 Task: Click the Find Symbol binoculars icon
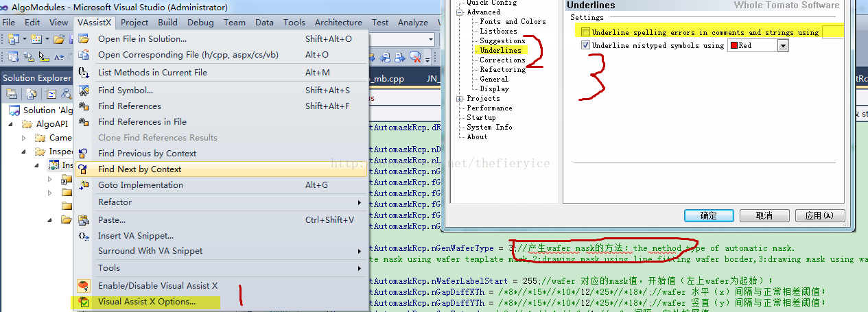click(x=84, y=90)
